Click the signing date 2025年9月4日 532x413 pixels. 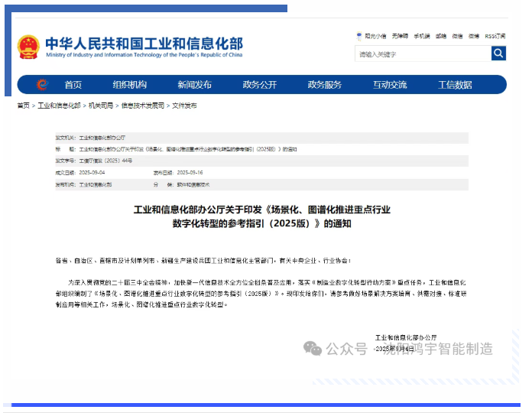[394, 349]
